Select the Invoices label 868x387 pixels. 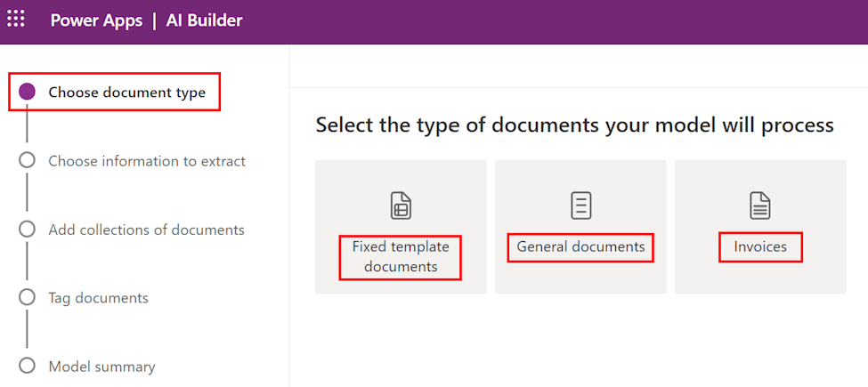coord(760,246)
